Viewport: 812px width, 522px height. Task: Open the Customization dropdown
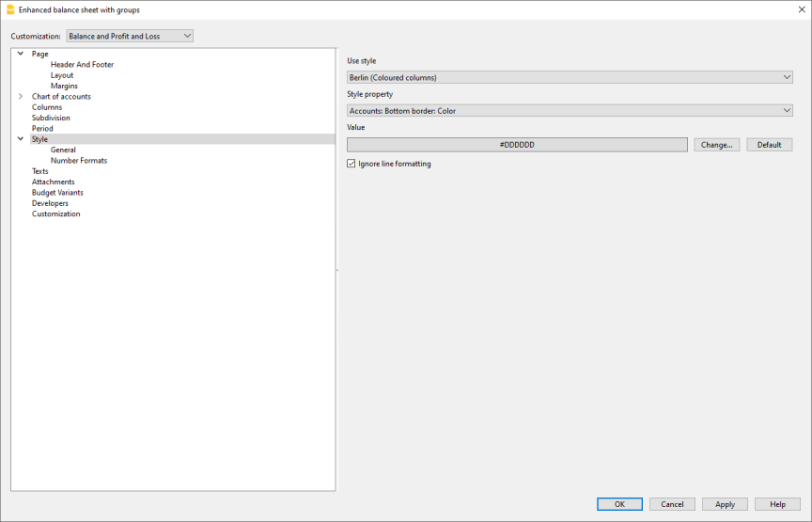click(x=130, y=36)
